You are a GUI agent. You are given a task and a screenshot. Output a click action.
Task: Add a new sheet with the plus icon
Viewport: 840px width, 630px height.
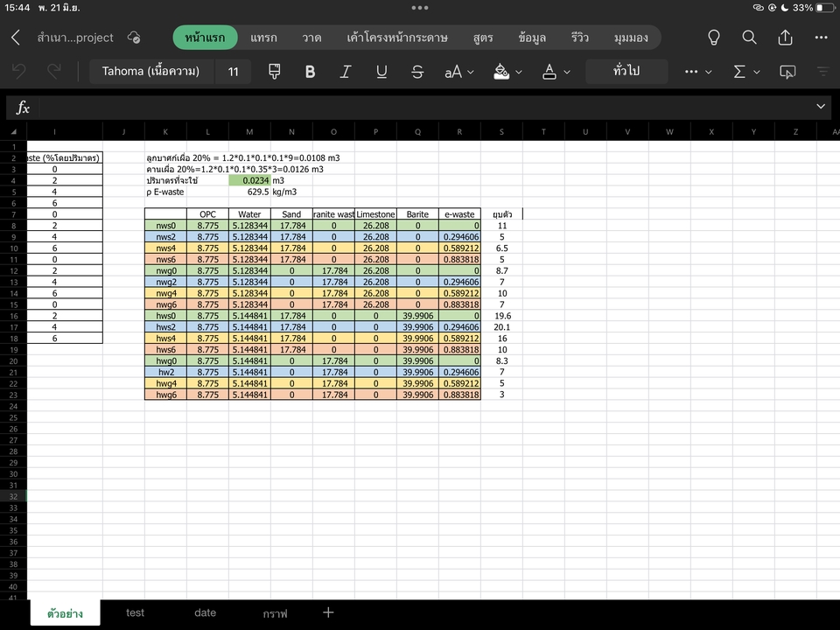(328, 612)
